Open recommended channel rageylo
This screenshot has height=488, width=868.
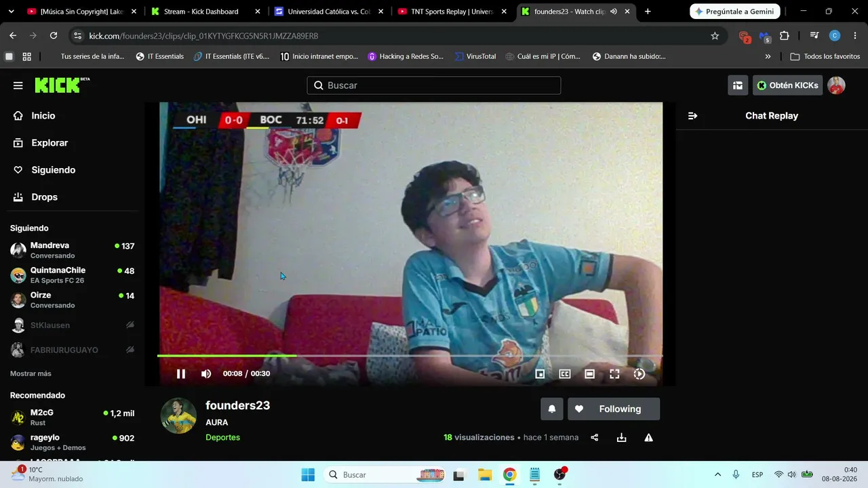click(72, 443)
